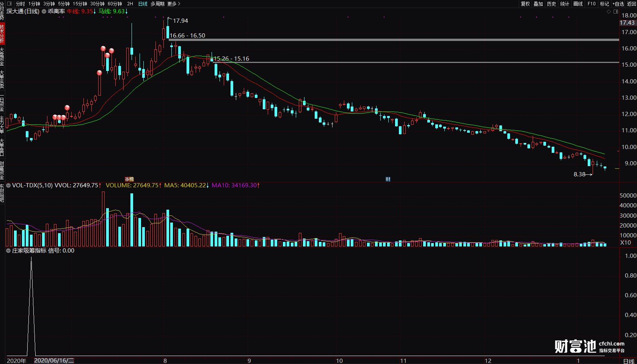The image size is (637, 364).
Task: Click red ball signal at chart peak left
Action: [x=103, y=49]
